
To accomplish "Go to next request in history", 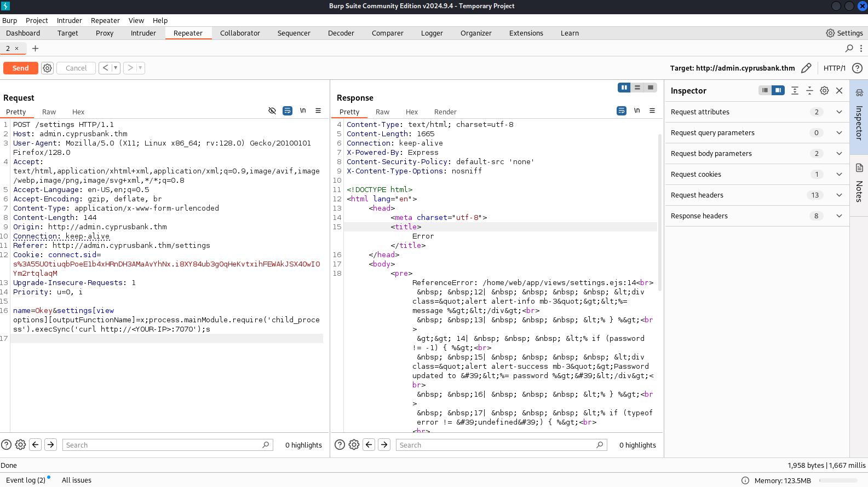I will (x=130, y=68).
